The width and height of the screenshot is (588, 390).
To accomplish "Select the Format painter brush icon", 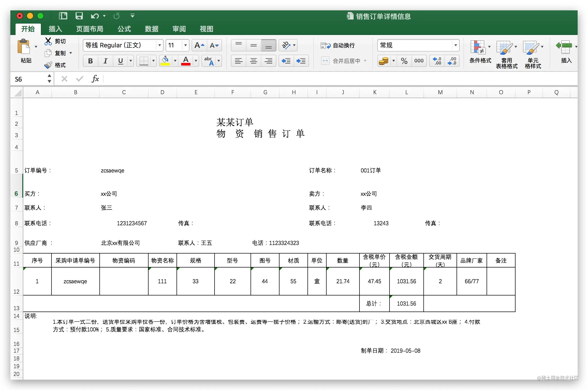I will click(48, 65).
